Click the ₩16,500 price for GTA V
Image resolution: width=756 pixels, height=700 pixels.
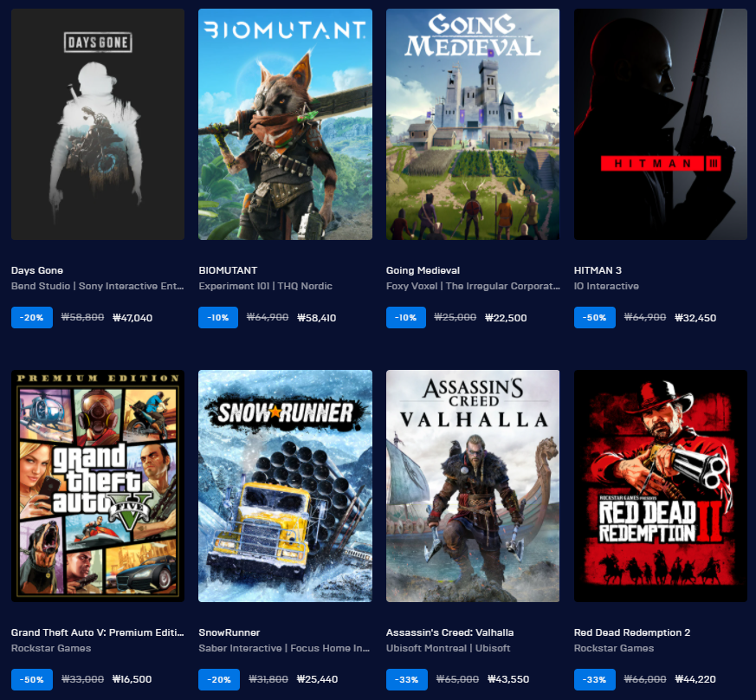(132, 679)
